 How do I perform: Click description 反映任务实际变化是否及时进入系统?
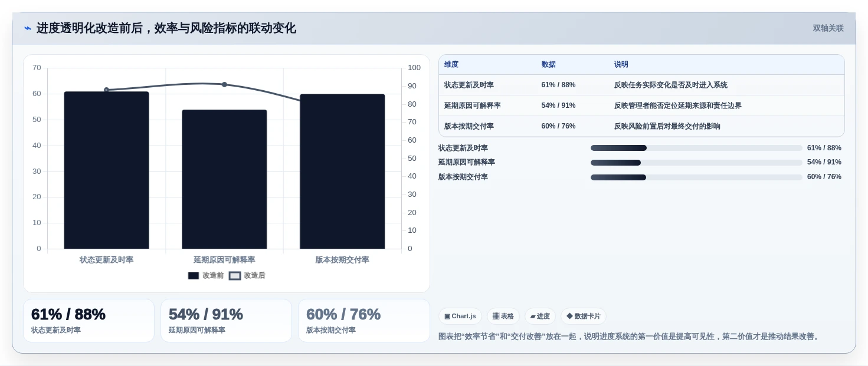coord(671,85)
